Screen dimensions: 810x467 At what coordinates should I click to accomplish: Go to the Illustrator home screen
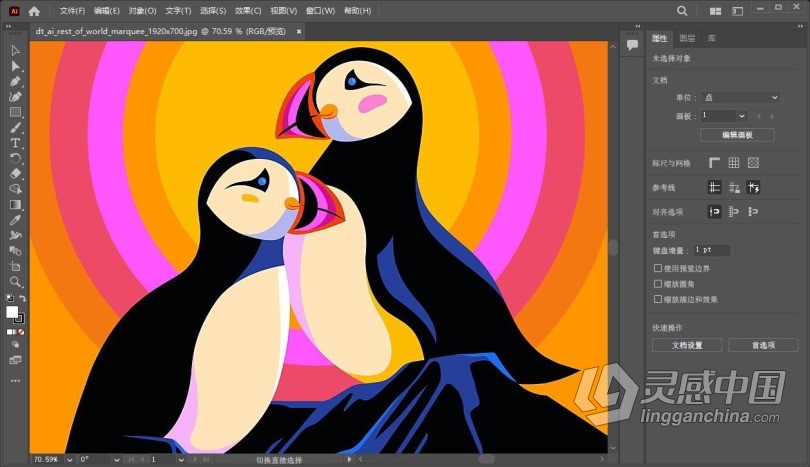tap(34, 11)
